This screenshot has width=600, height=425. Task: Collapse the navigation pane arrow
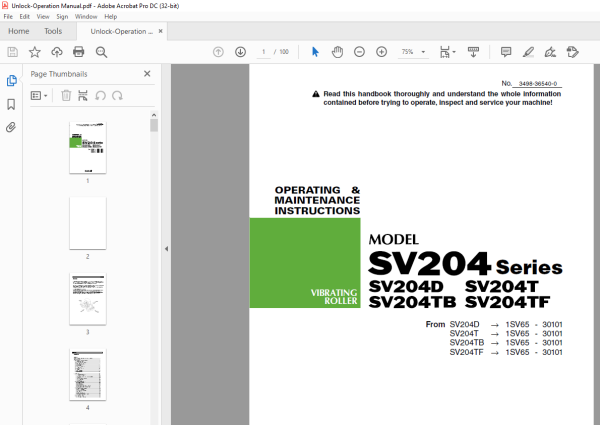tap(166, 249)
